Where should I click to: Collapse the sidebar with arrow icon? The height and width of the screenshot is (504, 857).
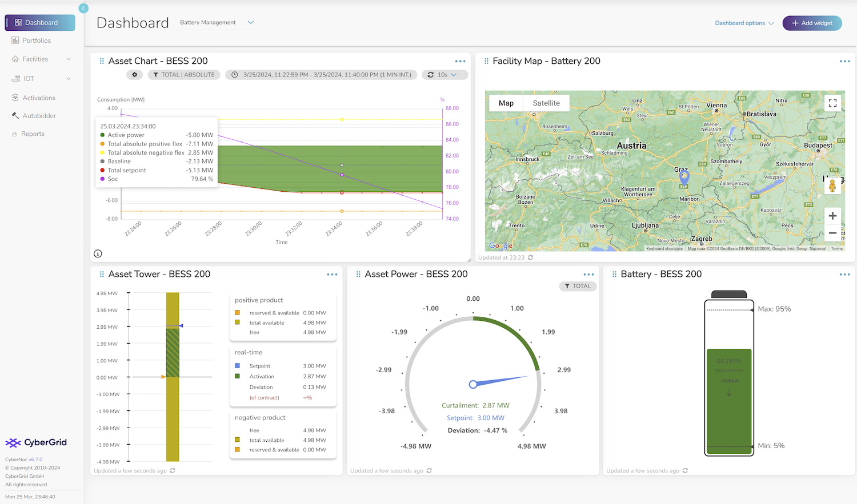point(83,8)
